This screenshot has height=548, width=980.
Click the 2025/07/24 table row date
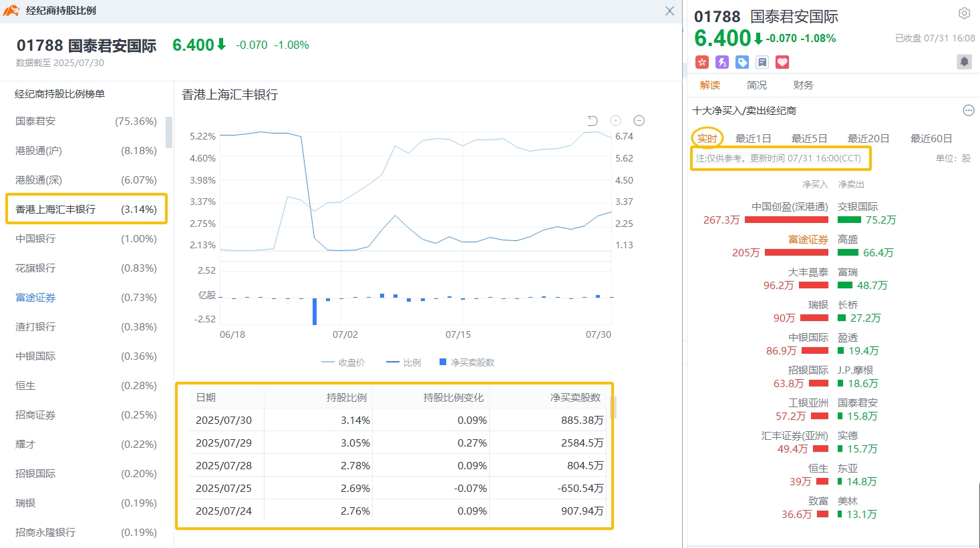[224, 511]
